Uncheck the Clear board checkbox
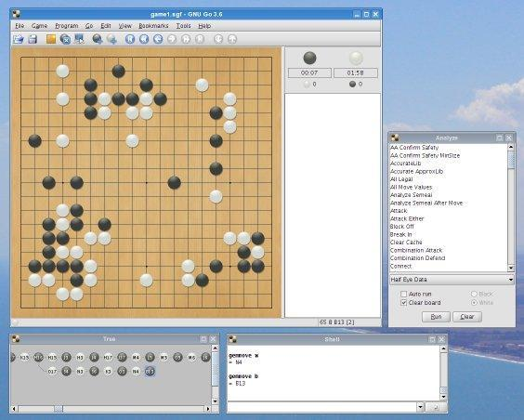The height and width of the screenshot is (420, 524). coord(404,303)
